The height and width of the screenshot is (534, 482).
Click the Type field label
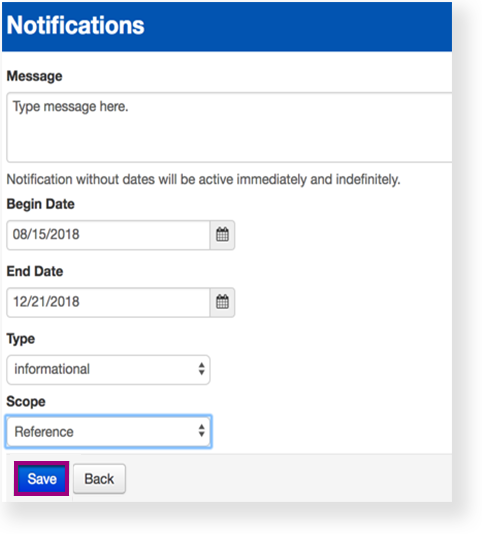(x=21, y=340)
